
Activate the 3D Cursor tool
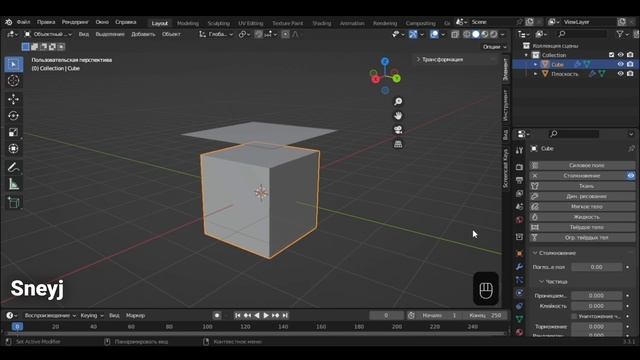13,81
